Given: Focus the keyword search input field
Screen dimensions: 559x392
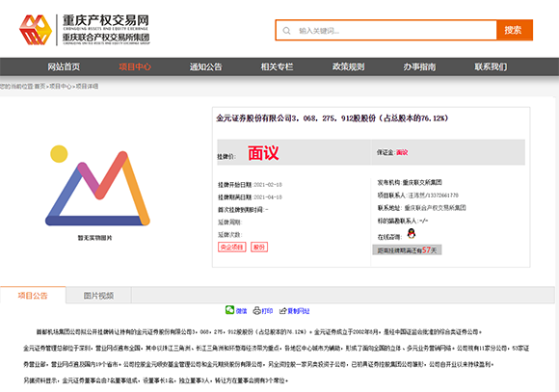Looking at the screenshot, I should tap(386, 30).
